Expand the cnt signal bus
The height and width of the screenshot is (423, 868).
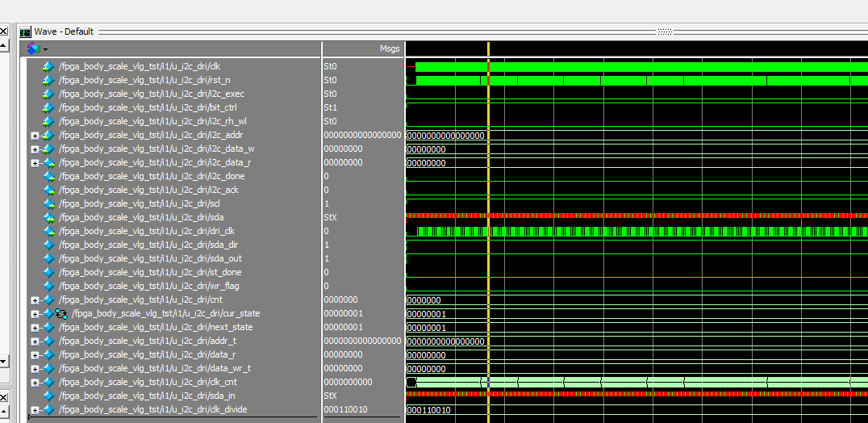[x=35, y=300]
